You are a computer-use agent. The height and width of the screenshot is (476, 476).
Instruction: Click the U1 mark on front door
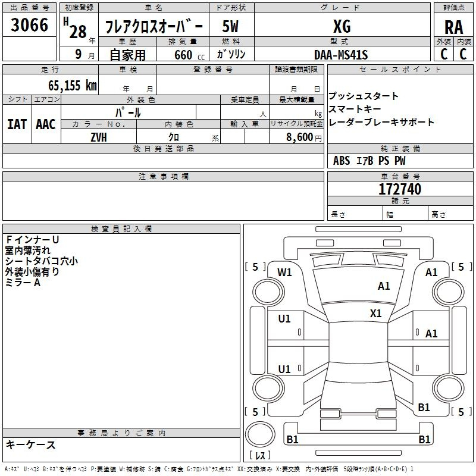tap(284, 319)
